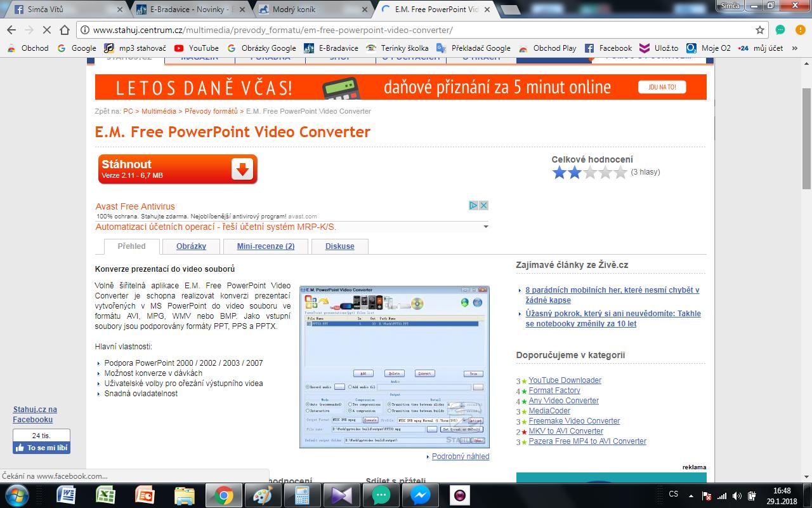Open the Chrome menu (three dots)

[x=799, y=30]
